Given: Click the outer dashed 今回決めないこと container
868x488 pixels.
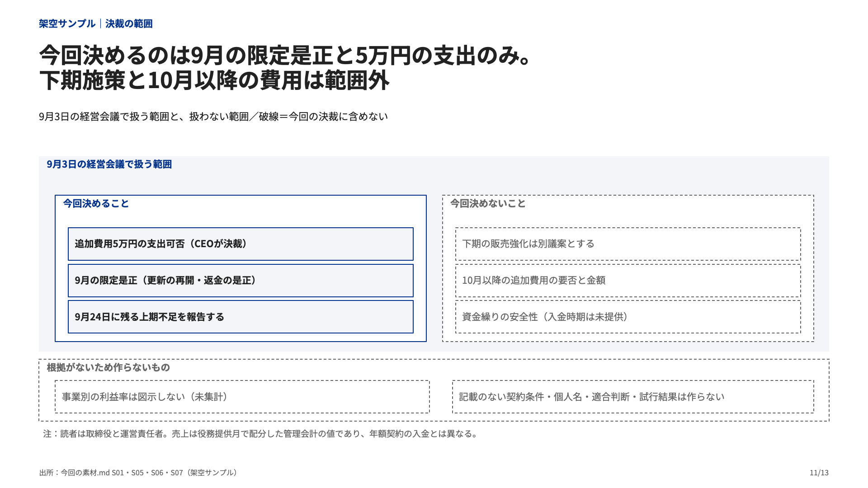Looking at the screenshot, I should (628, 268).
